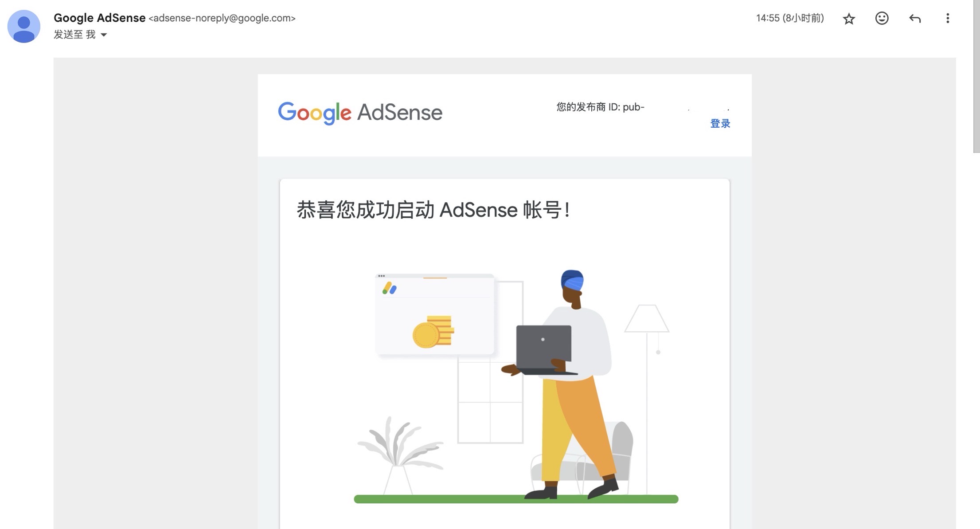Click the 14:55 timestamp of the email
This screenshot has height=529, width=980.
(790, 18)
